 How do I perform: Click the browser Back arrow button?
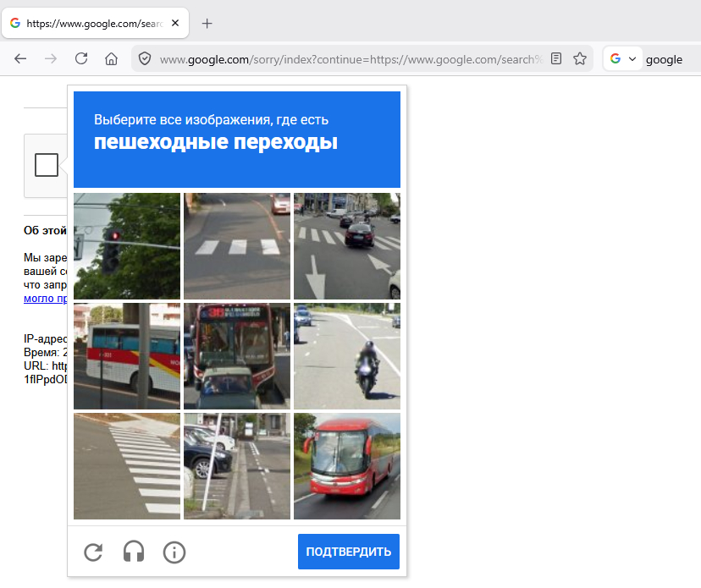(20, 59)
